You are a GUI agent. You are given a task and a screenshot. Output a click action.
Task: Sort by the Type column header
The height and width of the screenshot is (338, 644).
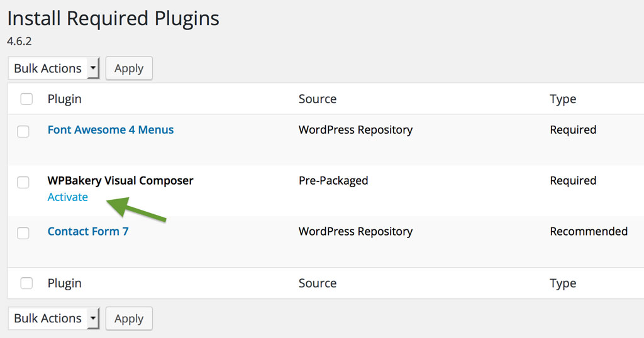point(563,99)
